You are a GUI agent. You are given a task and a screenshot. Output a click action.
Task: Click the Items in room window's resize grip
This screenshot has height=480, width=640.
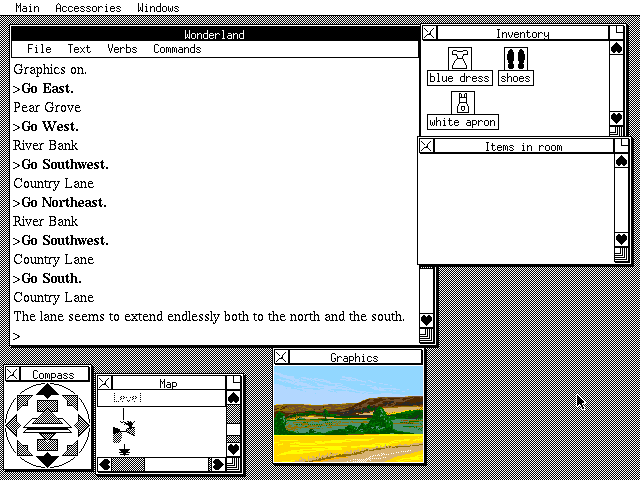coord(622,254)
